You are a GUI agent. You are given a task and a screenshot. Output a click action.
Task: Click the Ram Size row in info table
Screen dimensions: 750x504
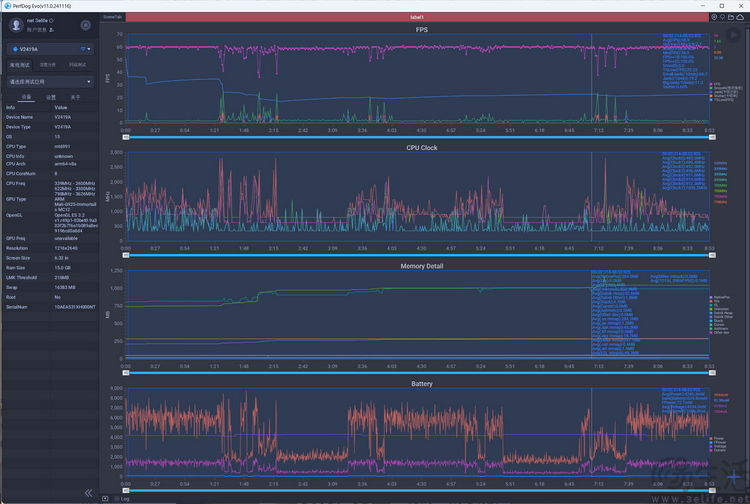click(51, 268)
